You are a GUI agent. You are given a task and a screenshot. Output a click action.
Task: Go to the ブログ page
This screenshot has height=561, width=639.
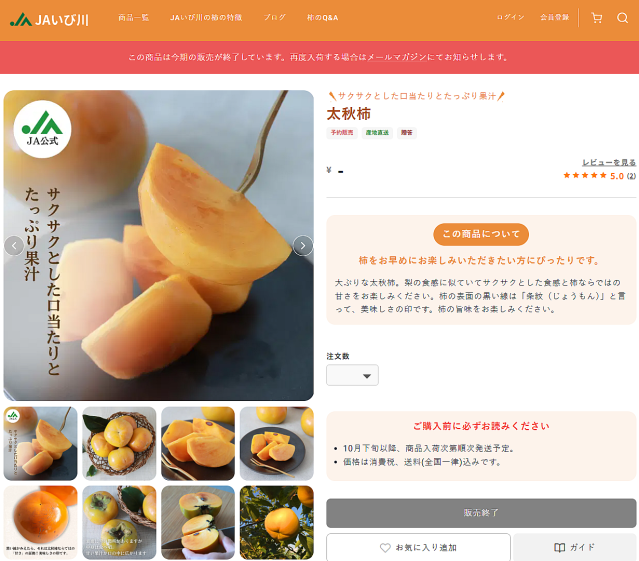point(275,18)
